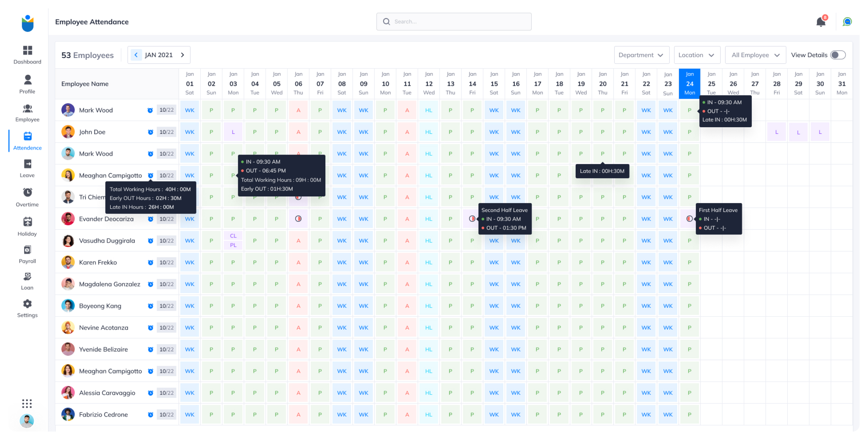The image size is (868, 440).
Task: Open Settings gear in sidebar
Action: pyautogui.click(x=27, y=304)
